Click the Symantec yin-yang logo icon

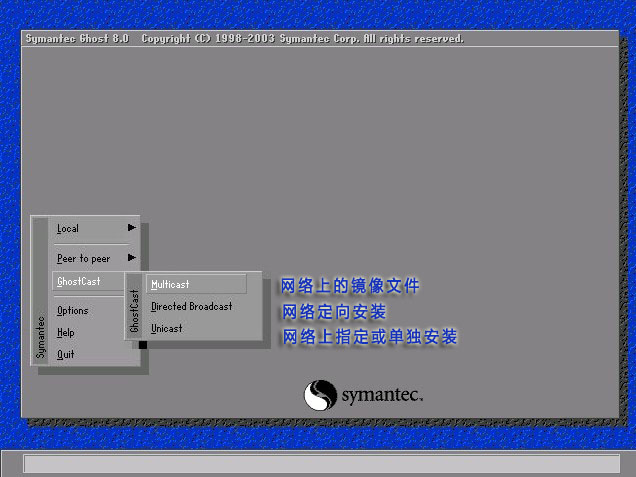[x=321, y=394]
